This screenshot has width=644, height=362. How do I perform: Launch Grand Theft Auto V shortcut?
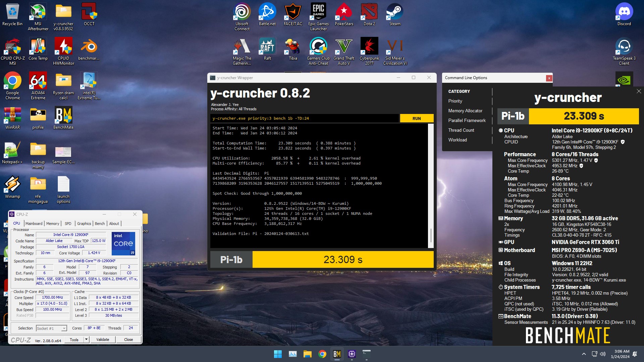pyautogui.click(x=344, y=51)
